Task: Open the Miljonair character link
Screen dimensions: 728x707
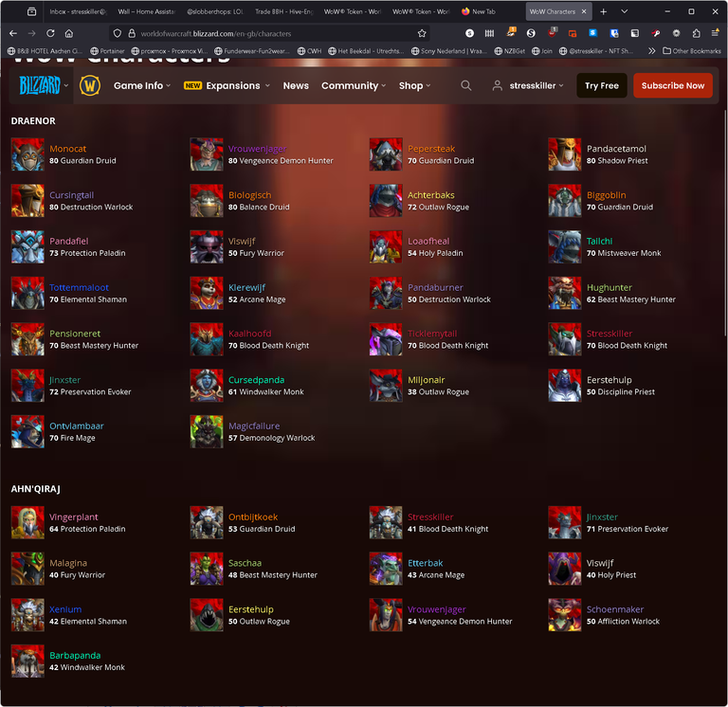Action: click(x=427, y=380)
